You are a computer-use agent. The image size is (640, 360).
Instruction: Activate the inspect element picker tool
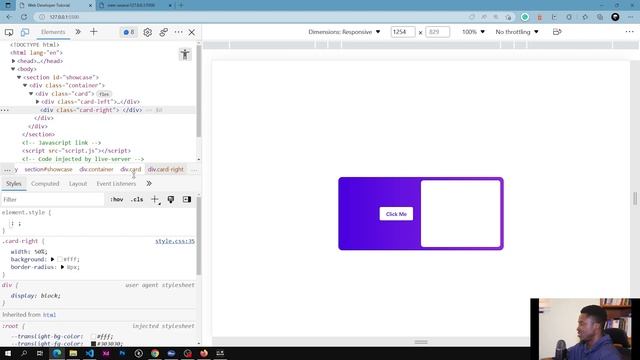tap(9, 32)
